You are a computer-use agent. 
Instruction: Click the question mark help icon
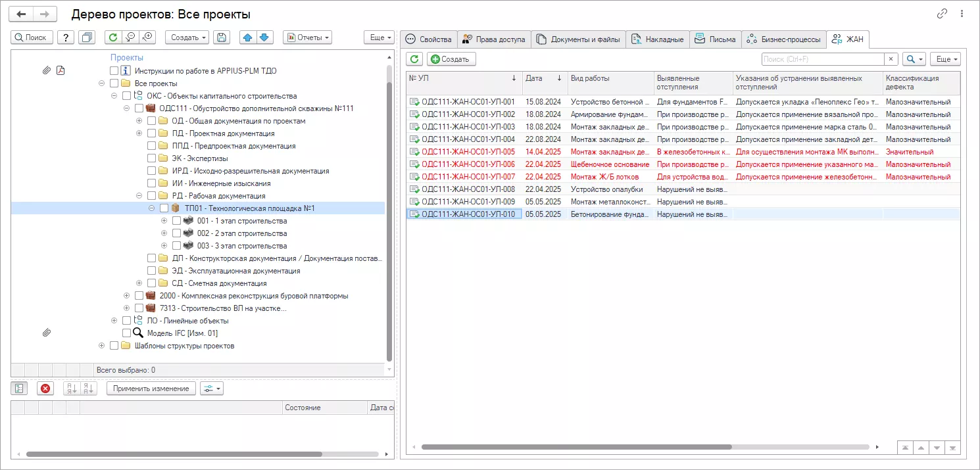click(66, 37)
